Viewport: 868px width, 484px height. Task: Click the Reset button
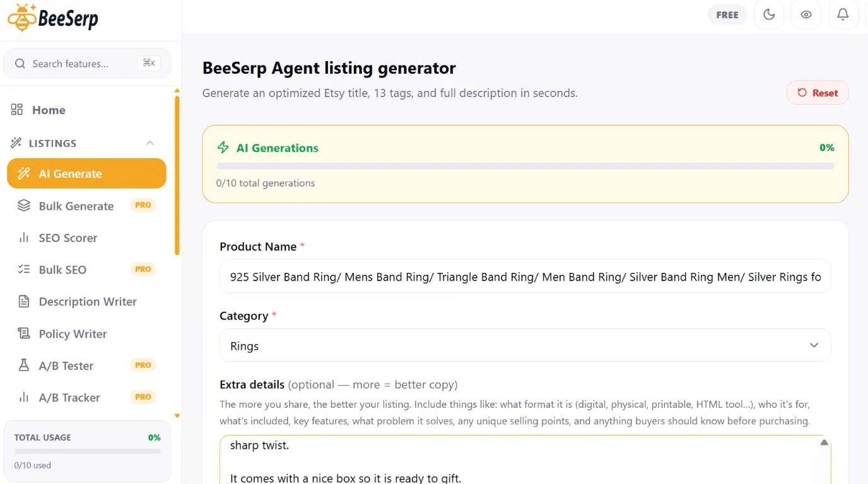click(818, 93)
